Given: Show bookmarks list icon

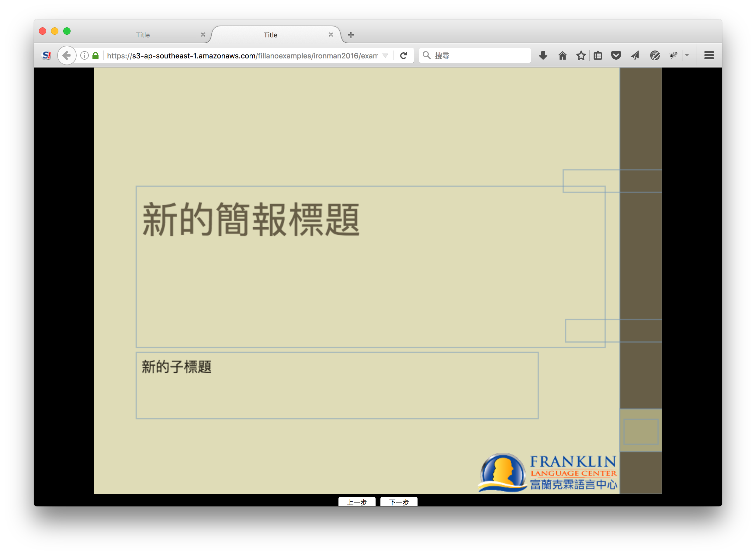Looking at the screenshot, I should click(598, 55).
